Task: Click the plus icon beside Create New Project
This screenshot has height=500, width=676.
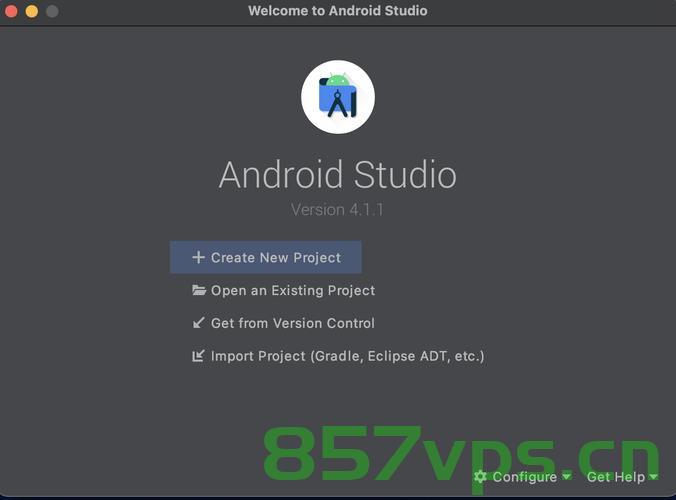Action: point(198,257)
